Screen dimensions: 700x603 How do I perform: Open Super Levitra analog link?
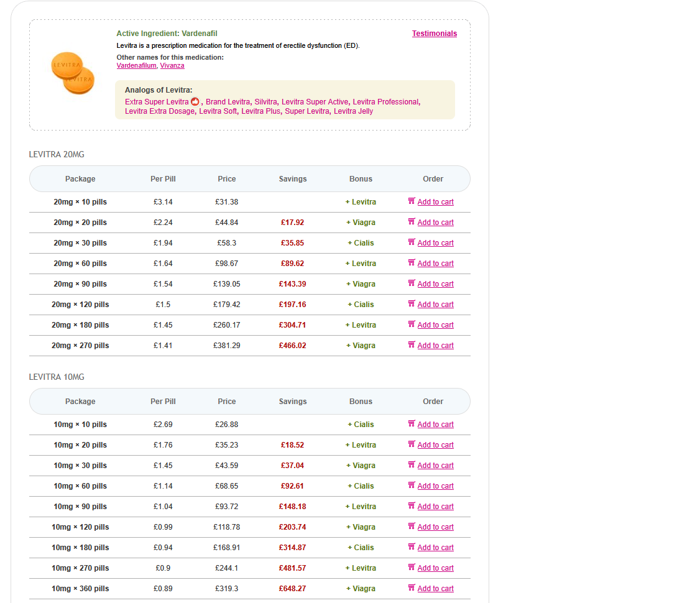tap(306, 111)
